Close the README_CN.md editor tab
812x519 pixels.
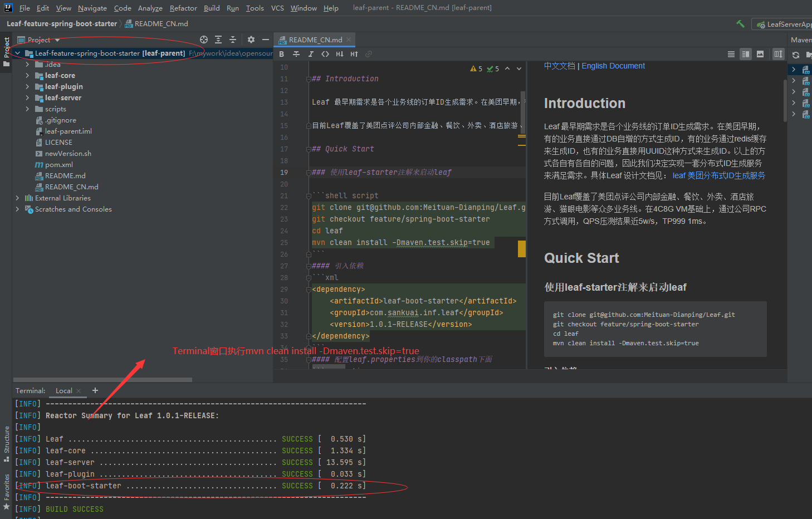[x=349, y=40]
